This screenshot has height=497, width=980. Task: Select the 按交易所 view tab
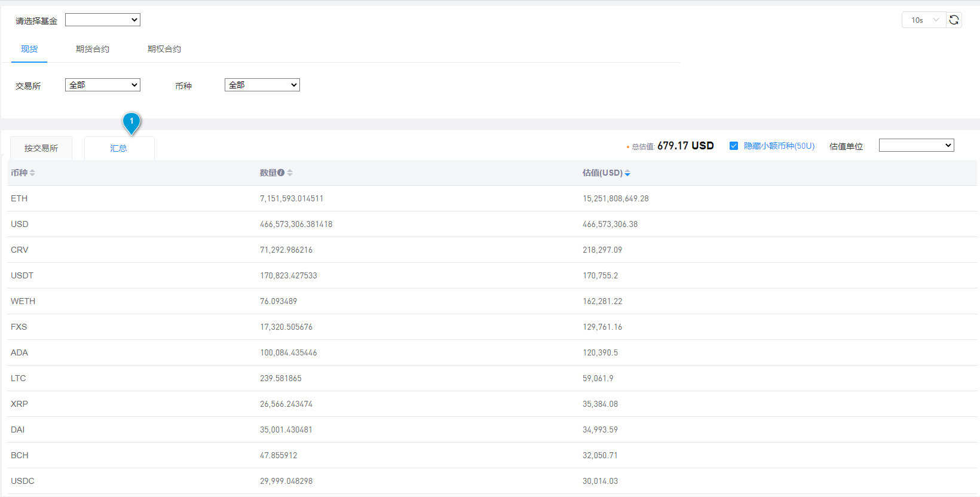click(41, 148)
